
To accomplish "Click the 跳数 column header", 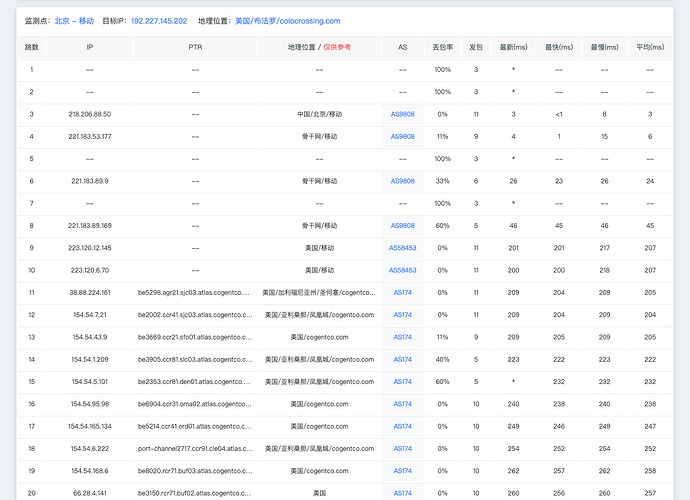I will click(32, 47).
